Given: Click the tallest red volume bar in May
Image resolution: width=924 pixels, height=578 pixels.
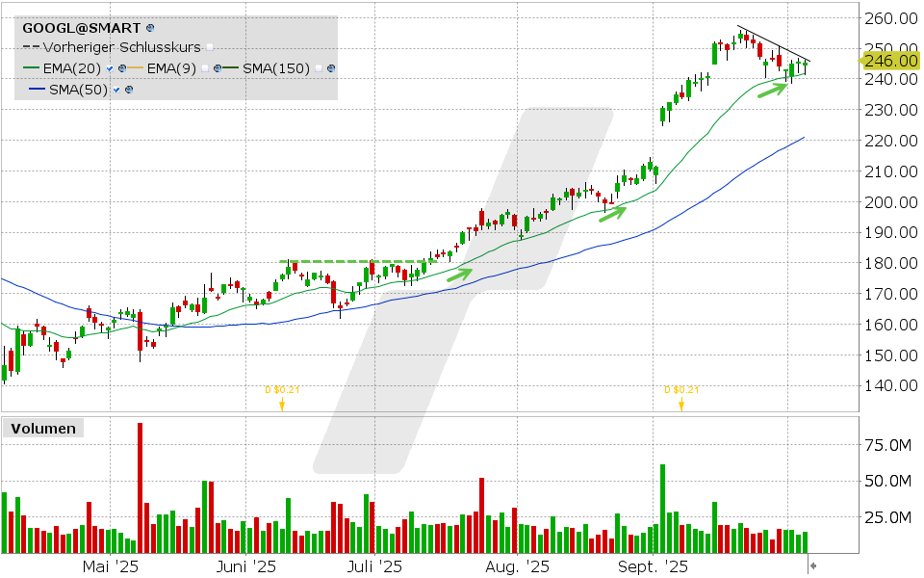Looking at the screenshot, I should point(140,487).
